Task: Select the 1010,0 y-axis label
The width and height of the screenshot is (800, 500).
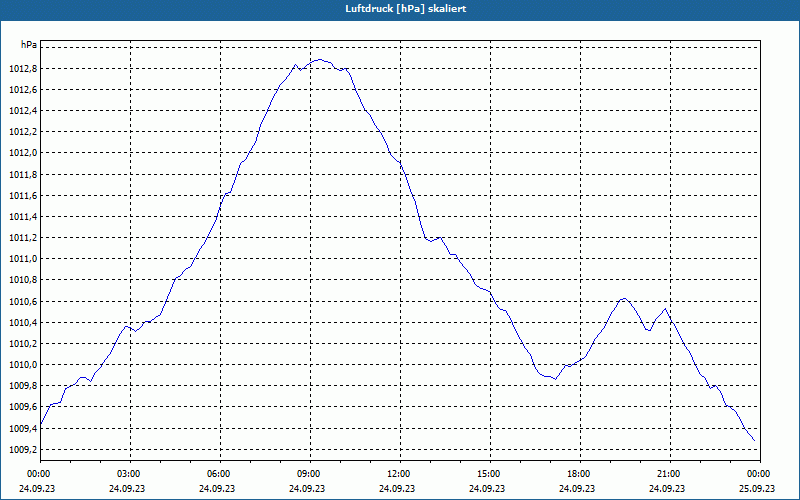Action: tap(23, 365)
